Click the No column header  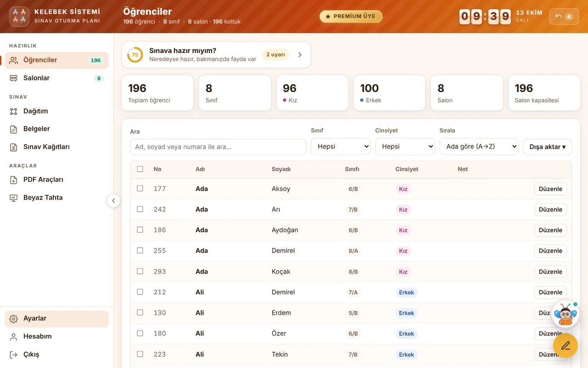[x=158, y=169]
